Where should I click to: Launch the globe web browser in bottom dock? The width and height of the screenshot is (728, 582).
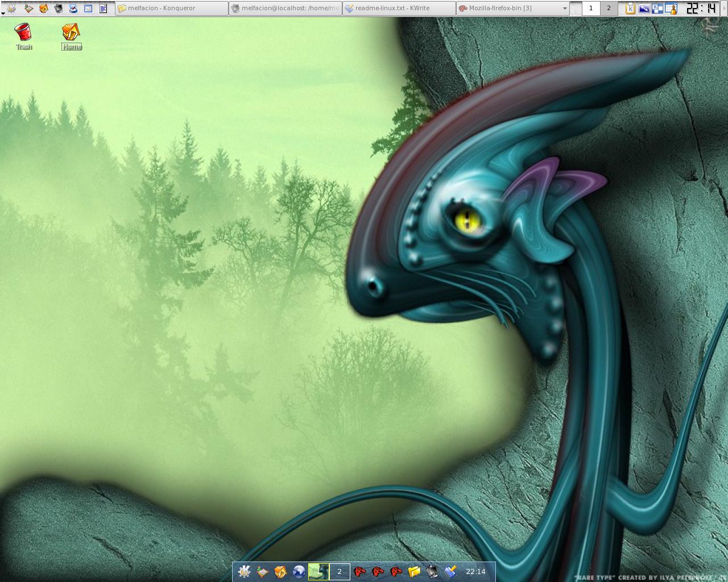click(299, 571)
